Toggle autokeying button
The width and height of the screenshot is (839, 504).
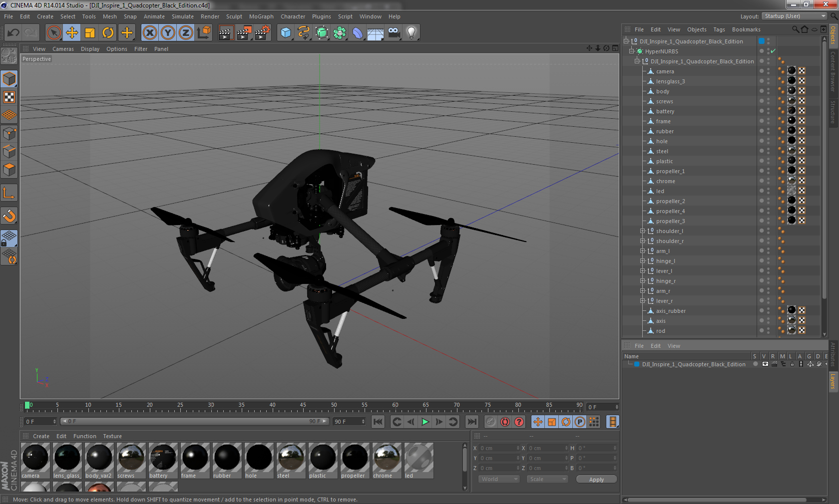pyautogui.click(x=505, y=422)
